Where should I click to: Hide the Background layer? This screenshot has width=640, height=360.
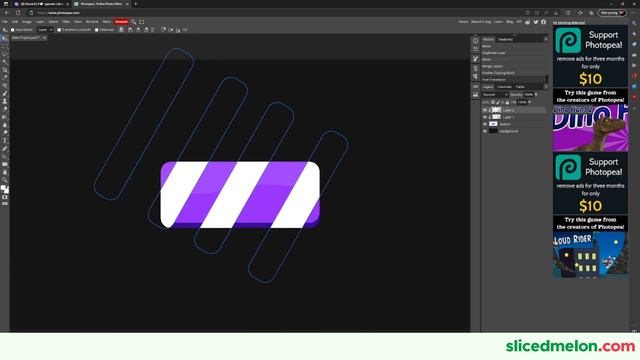click(485, 131)
